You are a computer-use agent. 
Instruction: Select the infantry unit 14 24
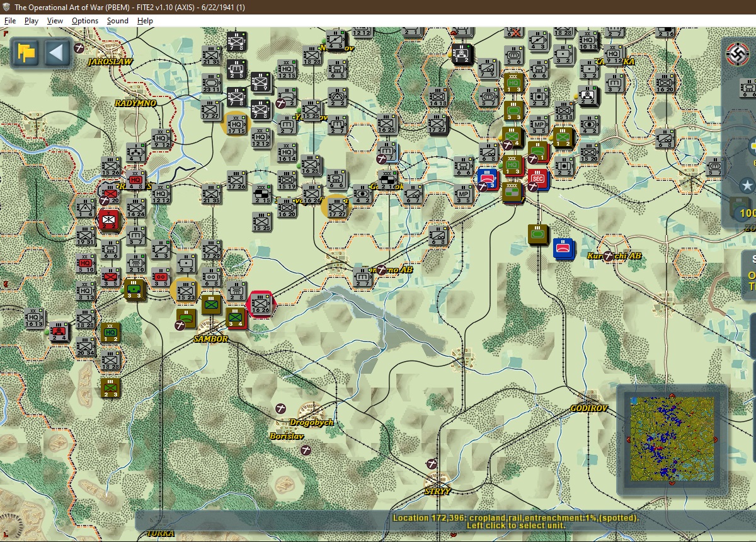(135, 207)
